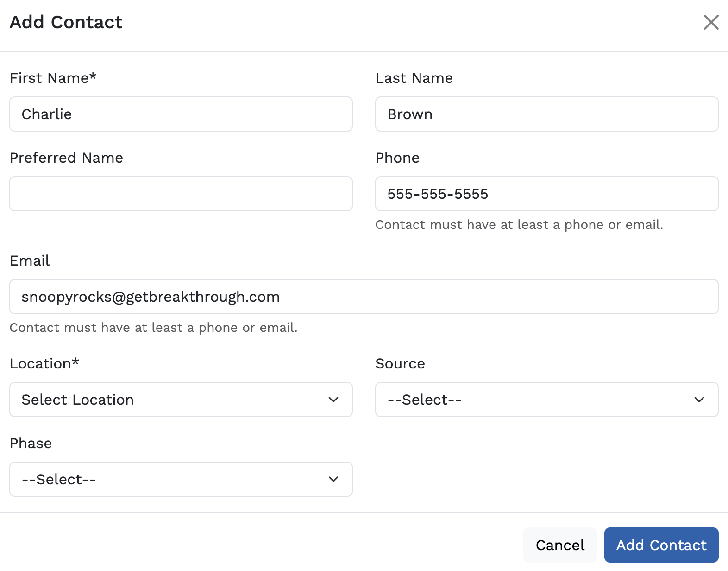The height and width of the screenshot is (571, 728).
Task: Click the chevron arrow in Phase selector
Action: click(x=333, y=479)
